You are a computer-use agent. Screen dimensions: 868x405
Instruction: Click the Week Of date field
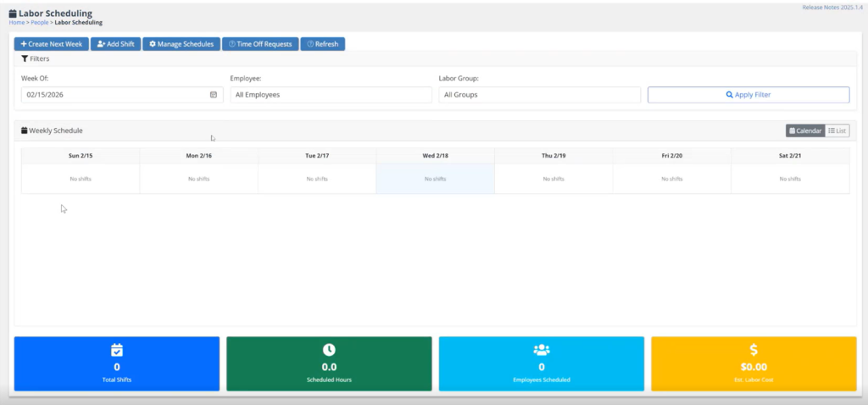[114, 95]
